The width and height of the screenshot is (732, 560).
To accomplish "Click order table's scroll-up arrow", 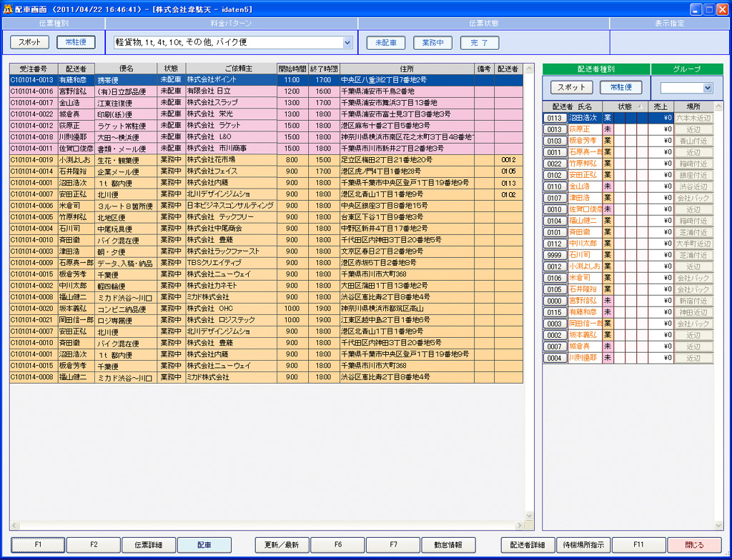I will point(529,69).
